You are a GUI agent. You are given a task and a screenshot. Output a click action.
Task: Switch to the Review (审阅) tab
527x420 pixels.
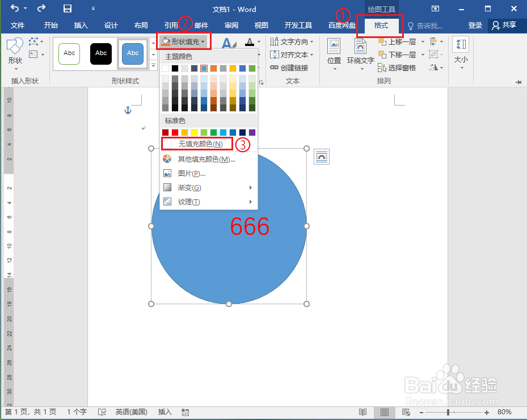(x=231, y=25)
